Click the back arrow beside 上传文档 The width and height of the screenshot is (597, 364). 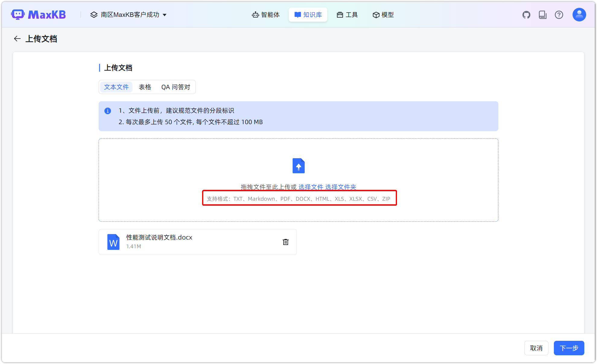(17, 39)
